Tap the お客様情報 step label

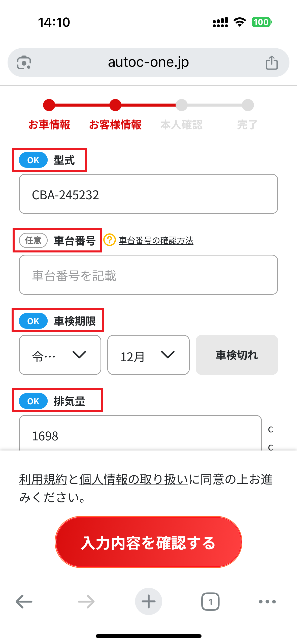[x=115, y=125]
